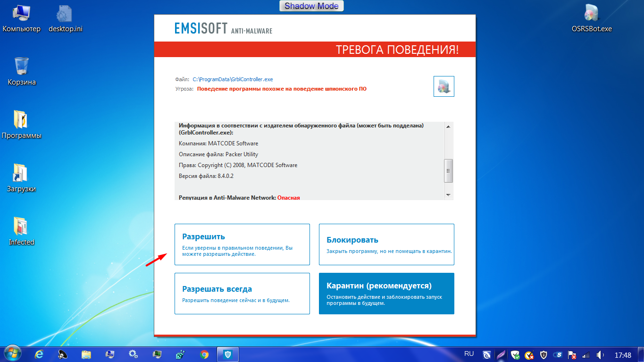Open Windows Explorer folder icon on taskbar
The image size is (644, 362).
86,354
